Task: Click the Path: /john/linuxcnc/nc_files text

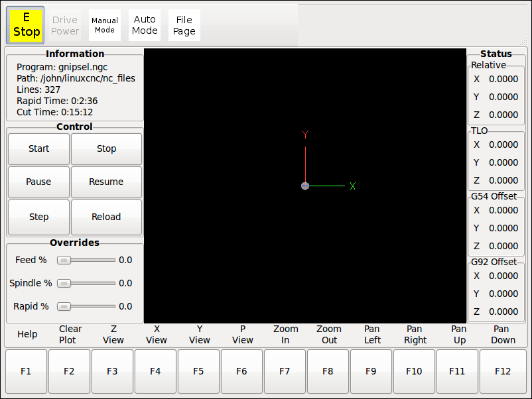Action: pyautogui.click(x=76, y=78)
